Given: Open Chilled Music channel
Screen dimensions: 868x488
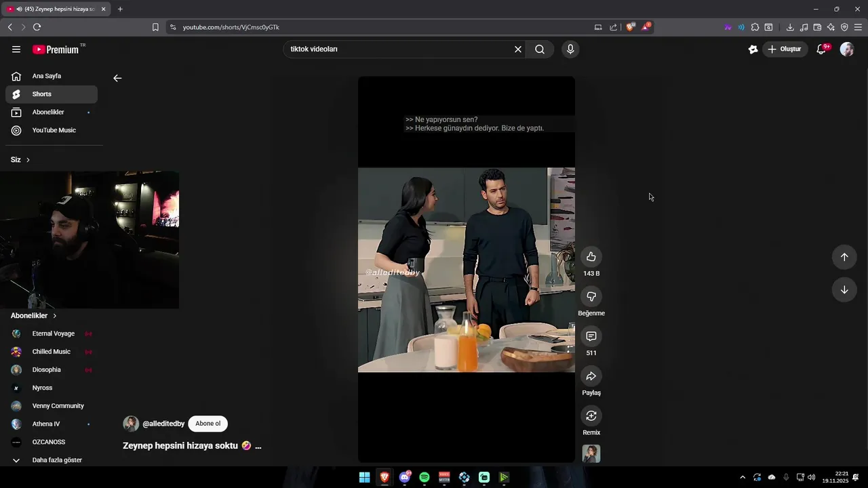Looking at the screenshot, I should pos(52,352).
